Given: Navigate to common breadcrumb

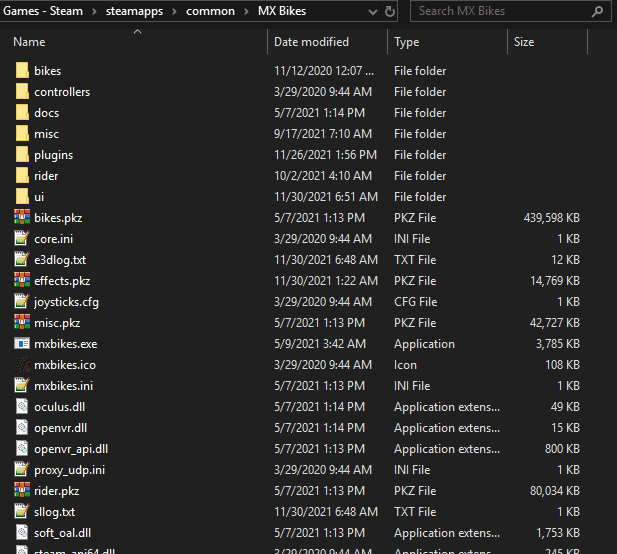Looking at the screenshot, I should coord(210,11).
